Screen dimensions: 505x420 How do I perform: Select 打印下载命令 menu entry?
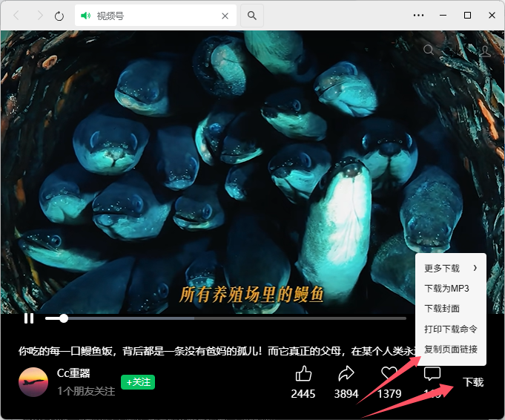coord(450,329)
